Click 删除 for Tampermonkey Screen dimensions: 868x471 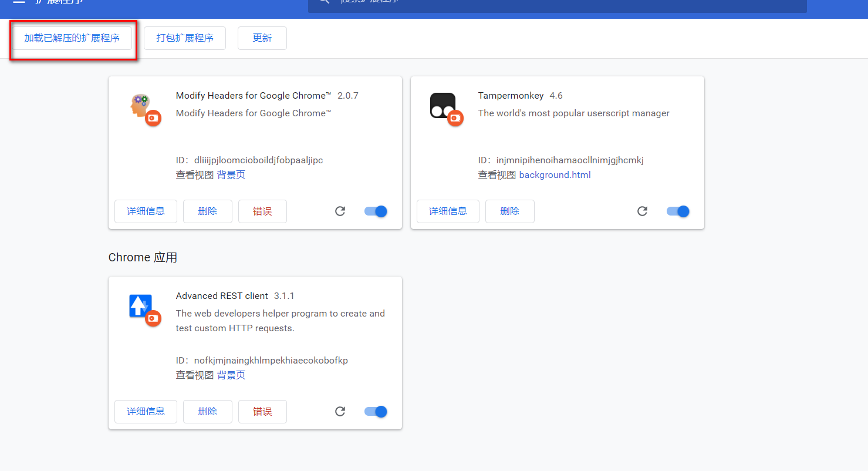tap(510, 211)
